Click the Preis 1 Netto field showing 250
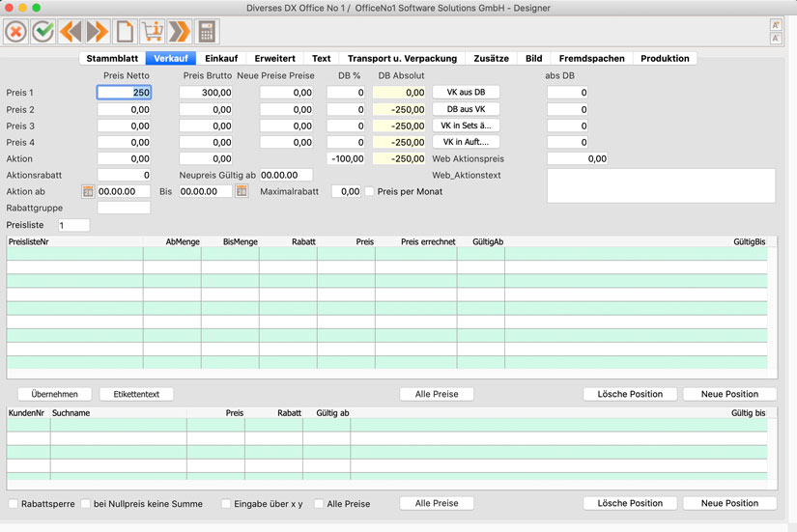797x532 pixels. [124, 93]
